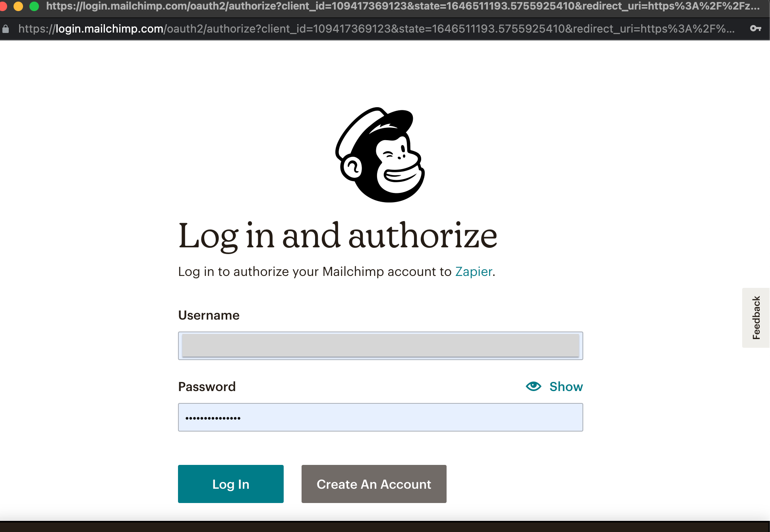Image resolution: width=770 pixels, height=532 pixels.
Task: Click the address bar URL
Action: pos(376,29)
